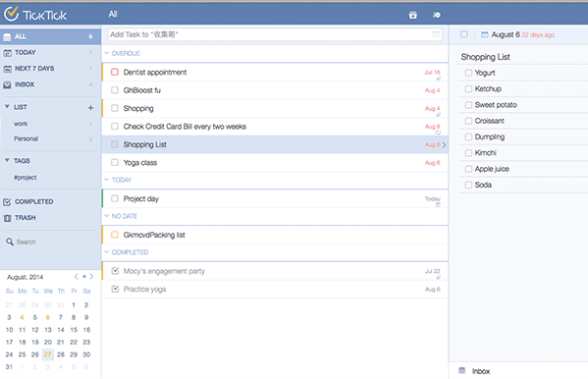Click the Next 7 Days calendar icon

tap(7, 69)
